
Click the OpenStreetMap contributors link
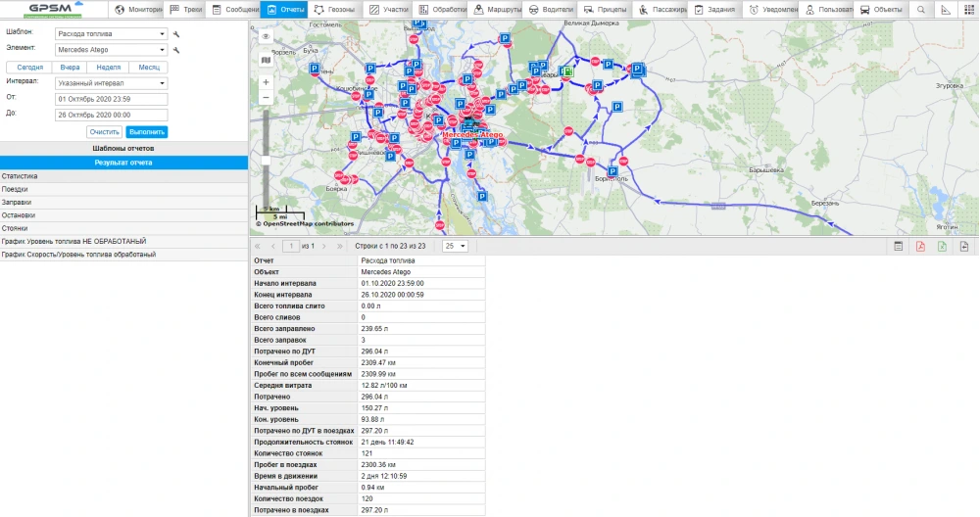tap(308, 223)
